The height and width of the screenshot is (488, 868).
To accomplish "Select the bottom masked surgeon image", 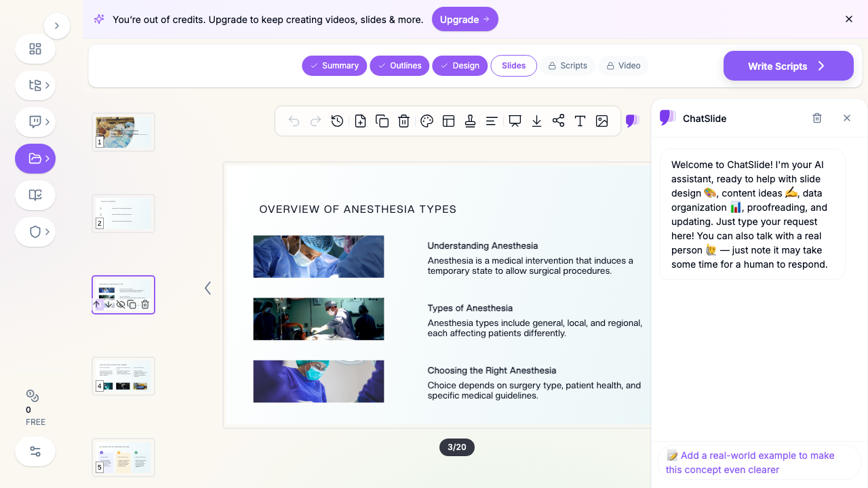I will pos(319,381).
